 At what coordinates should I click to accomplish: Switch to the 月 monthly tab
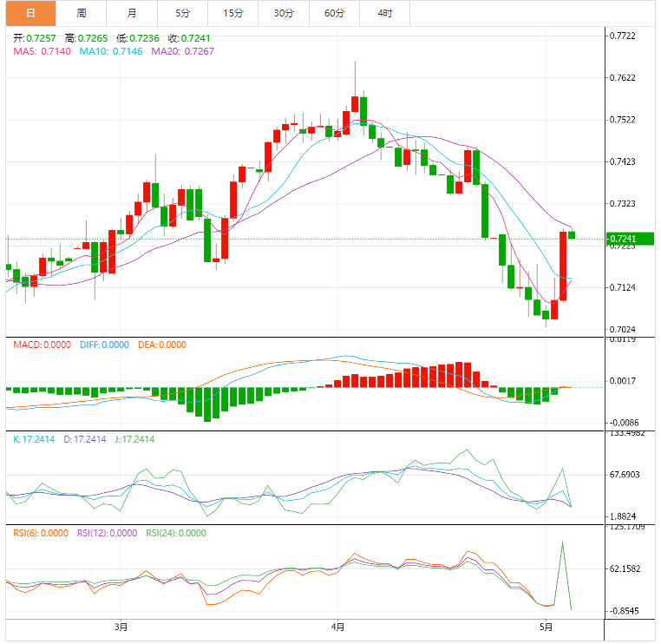pos(131,13)
